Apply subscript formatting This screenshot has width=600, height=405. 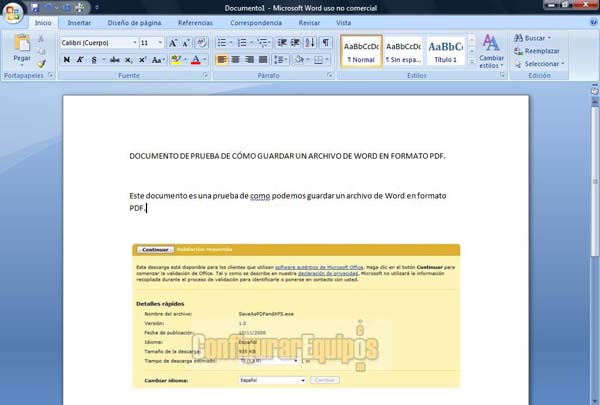tap(129, 60)
